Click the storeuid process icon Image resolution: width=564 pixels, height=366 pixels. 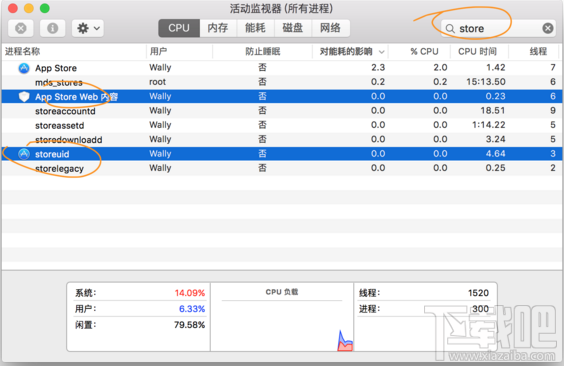24,154
